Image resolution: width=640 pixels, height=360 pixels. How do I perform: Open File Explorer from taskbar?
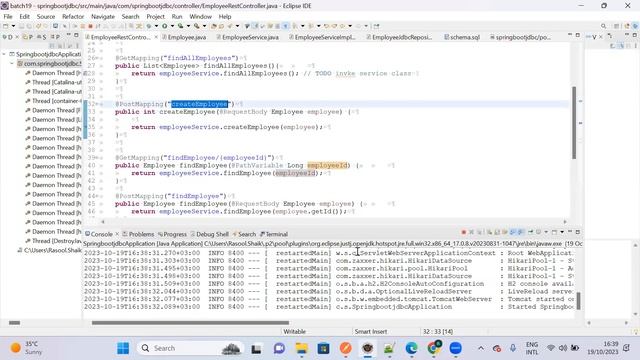(302, 348)
